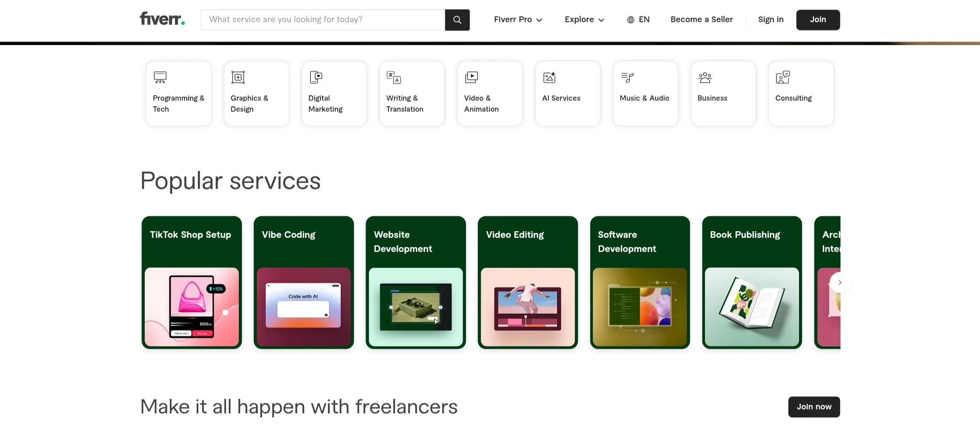This screenshot has width=980, height=430.
Task: Click the AI Services icon
Action: (549, 77)
